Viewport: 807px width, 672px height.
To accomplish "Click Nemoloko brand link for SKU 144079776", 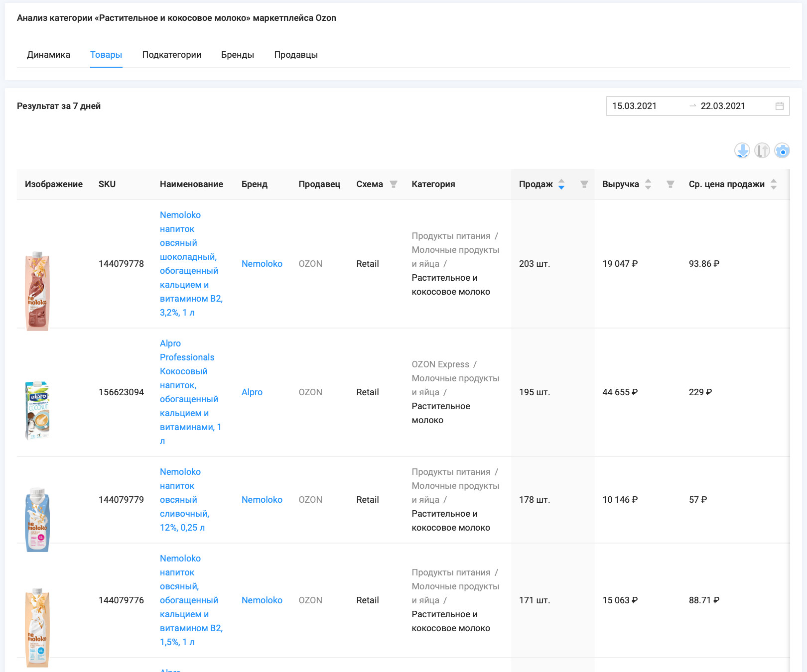I will pyautogui.click(x=262, y=600).
